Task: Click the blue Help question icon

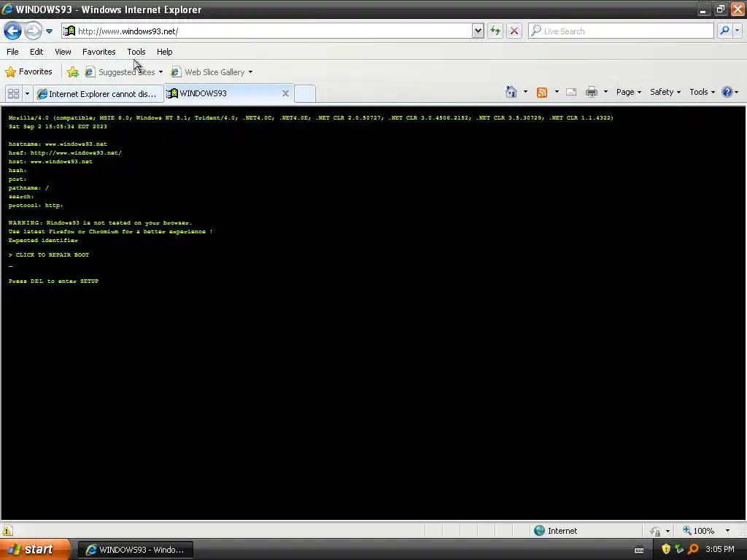Action: click(x=727, y=92)
